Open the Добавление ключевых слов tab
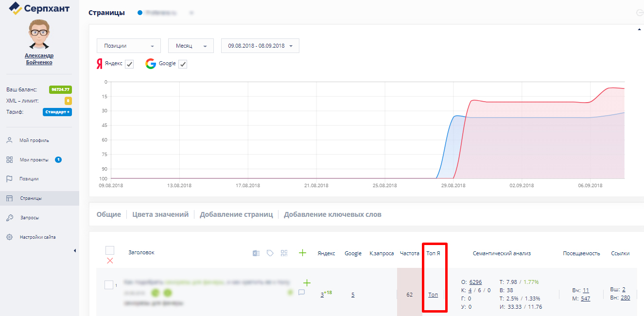The height and width of the screenshot is (316, 644). [x=332, y=214]
